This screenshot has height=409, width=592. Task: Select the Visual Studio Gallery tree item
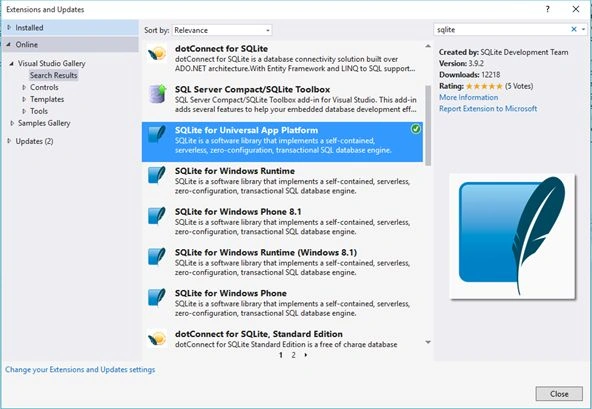coord(51,63)
